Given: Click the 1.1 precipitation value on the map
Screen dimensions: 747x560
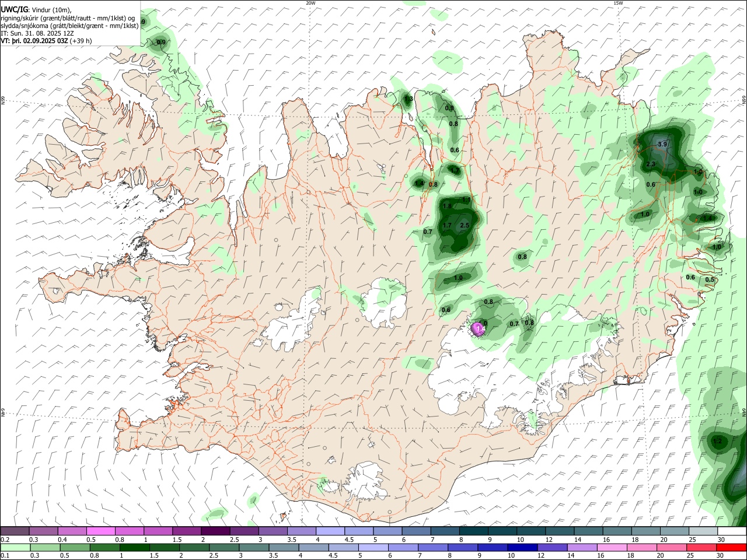Looking at the screenshot, I should click(466, 200).
